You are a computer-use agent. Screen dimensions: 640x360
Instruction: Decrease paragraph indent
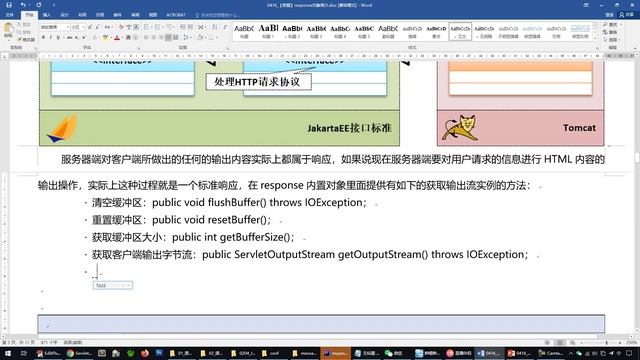pos(182,27)
